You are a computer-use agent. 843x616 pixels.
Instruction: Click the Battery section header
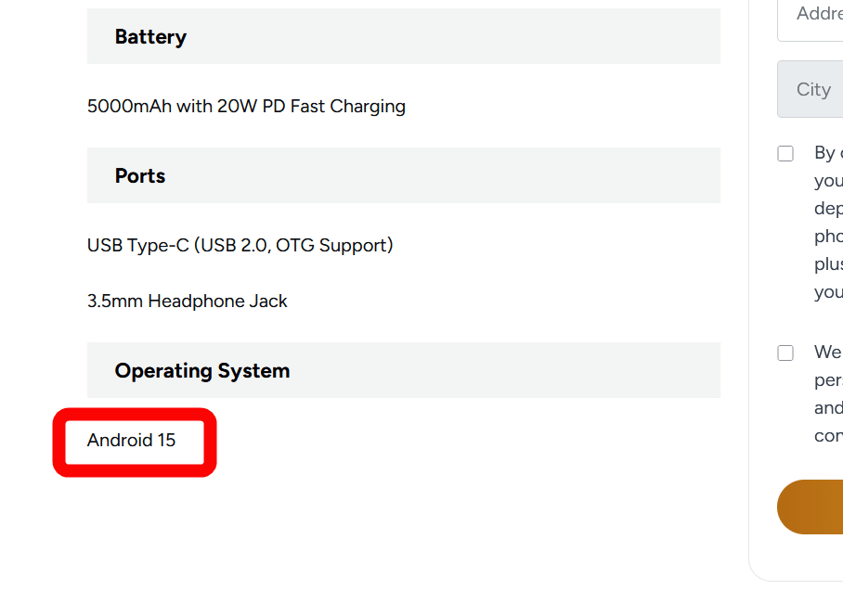click(404, 37)
